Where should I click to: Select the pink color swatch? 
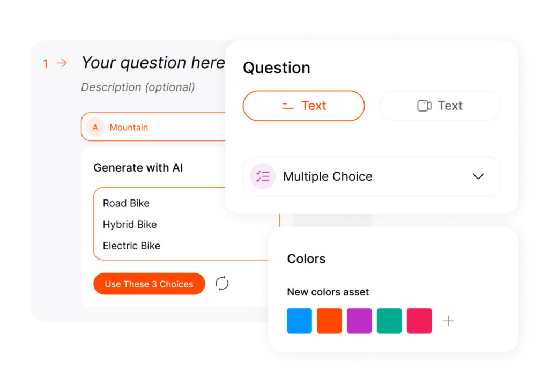419,321
